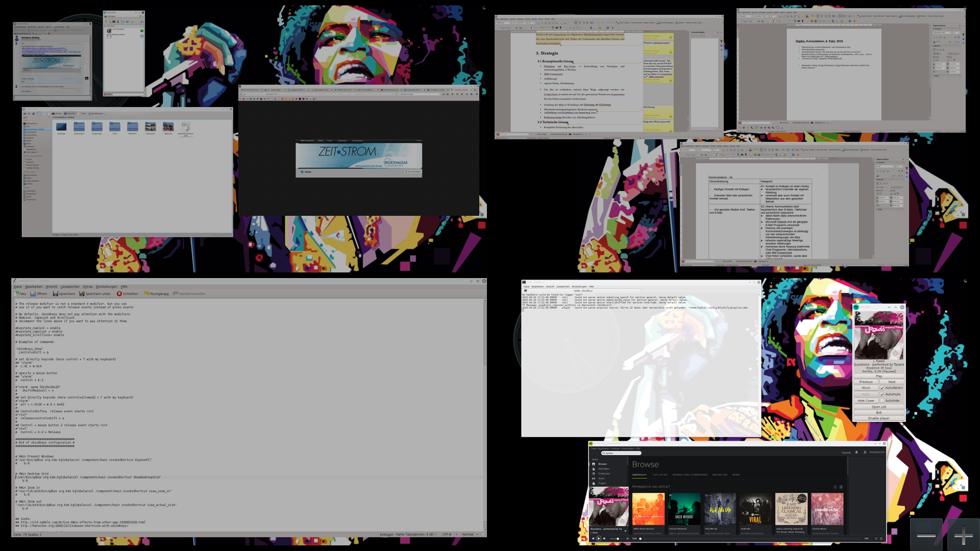The height and width of the screenshot is (551, 980).
Task: Click Hide Cover in Blockify
Action: (x=866, y=400)
